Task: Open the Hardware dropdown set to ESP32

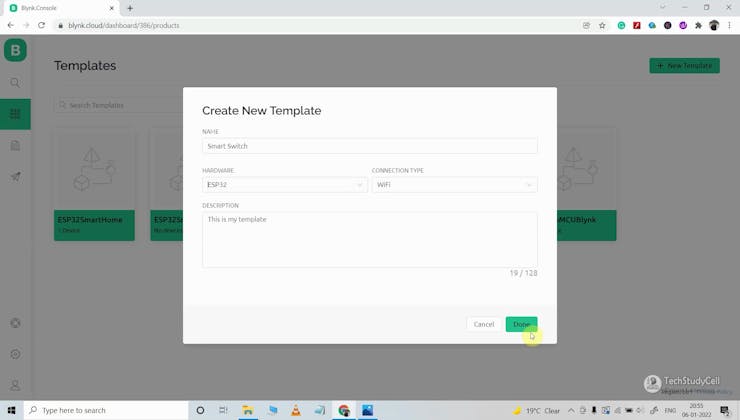Action: (285, 185)
